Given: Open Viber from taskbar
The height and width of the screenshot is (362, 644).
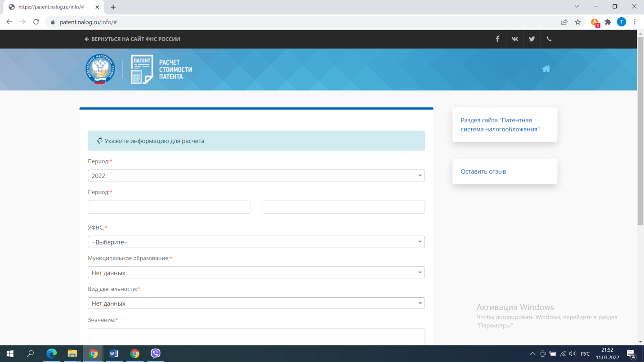Looking at the screenshot, I should coord(155,353).
